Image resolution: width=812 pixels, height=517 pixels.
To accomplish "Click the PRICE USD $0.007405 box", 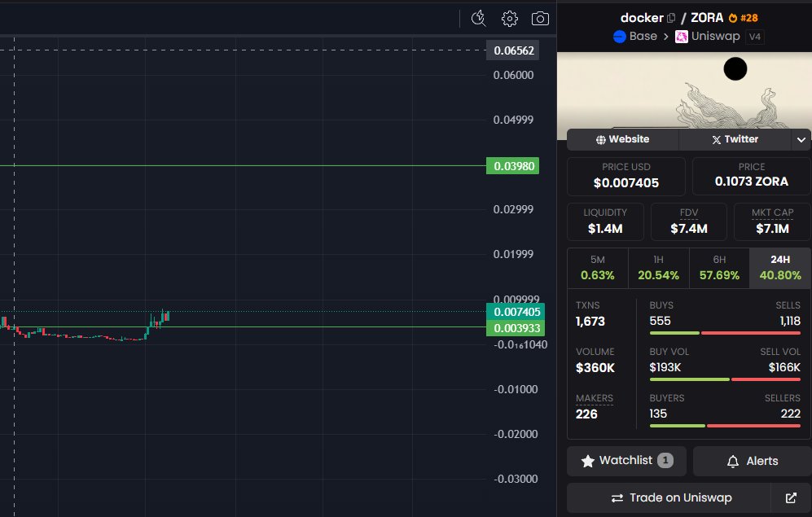I will (626, 177).
